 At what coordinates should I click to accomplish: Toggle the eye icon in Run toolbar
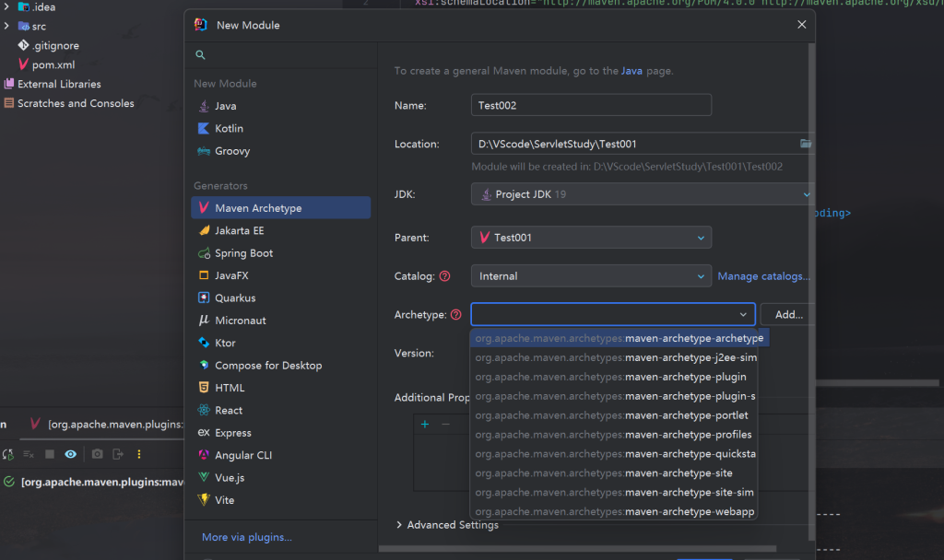[70, 454]
